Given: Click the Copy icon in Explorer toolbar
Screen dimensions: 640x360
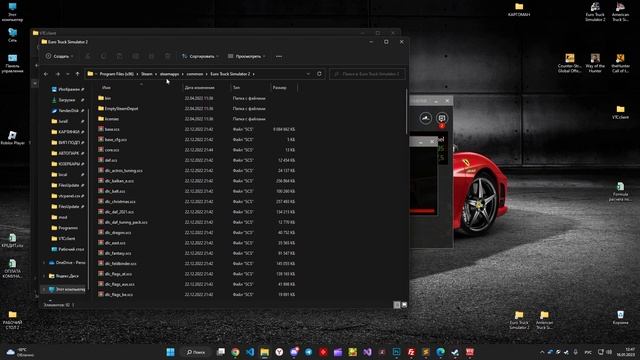Looking at the screenshot, I should [x=103, y=56].
